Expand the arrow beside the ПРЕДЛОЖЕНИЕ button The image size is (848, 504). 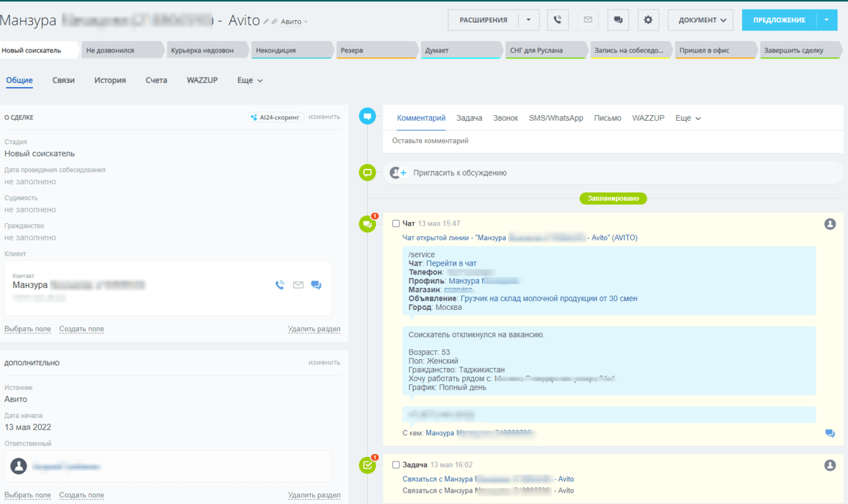[x=826, y=20]
